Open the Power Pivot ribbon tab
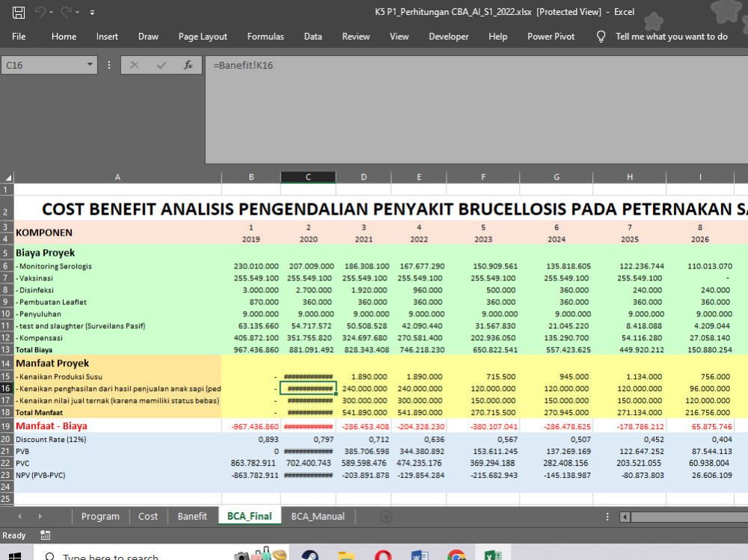This screenshot has height=560, width=748. point(551,36)
